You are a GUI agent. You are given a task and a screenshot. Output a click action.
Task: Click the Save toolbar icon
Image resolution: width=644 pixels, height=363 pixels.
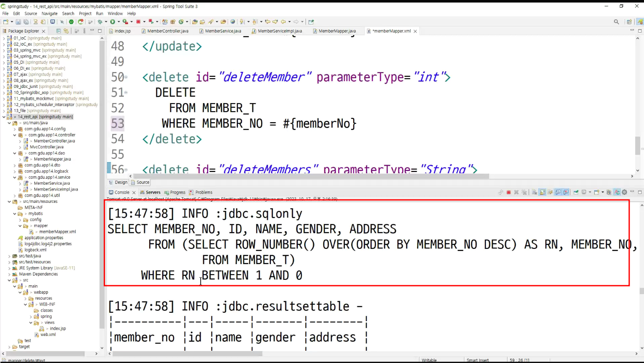click(18, 22)
